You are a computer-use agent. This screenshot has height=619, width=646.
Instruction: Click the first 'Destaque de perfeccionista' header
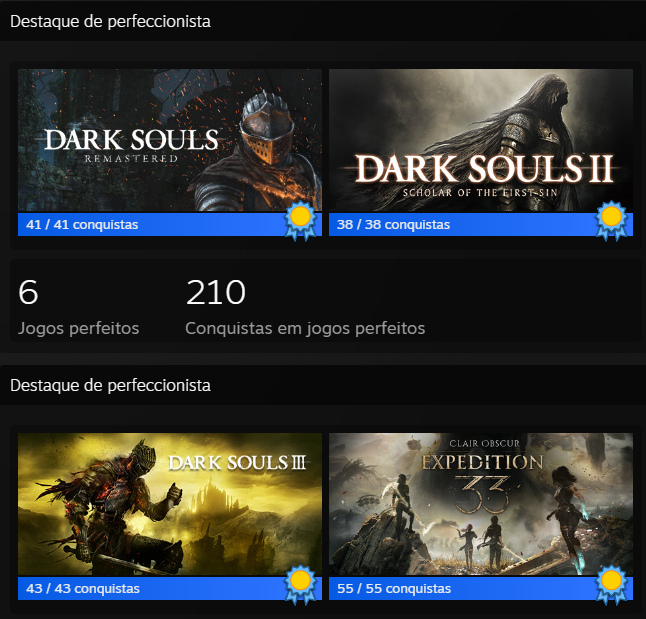110,21
